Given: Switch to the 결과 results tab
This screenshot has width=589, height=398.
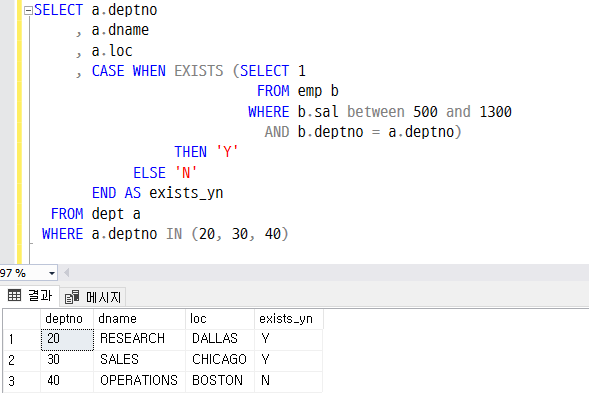Looking at the screenshot, I should pos(30,295).
